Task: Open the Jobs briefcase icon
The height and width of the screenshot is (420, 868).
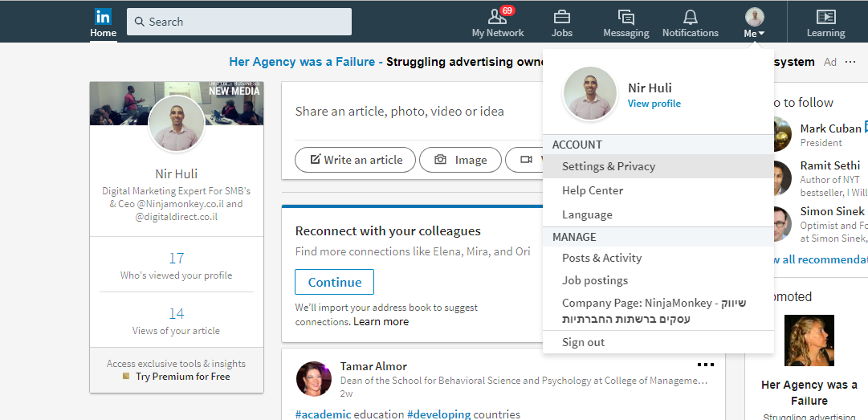Action: point(562,17)
